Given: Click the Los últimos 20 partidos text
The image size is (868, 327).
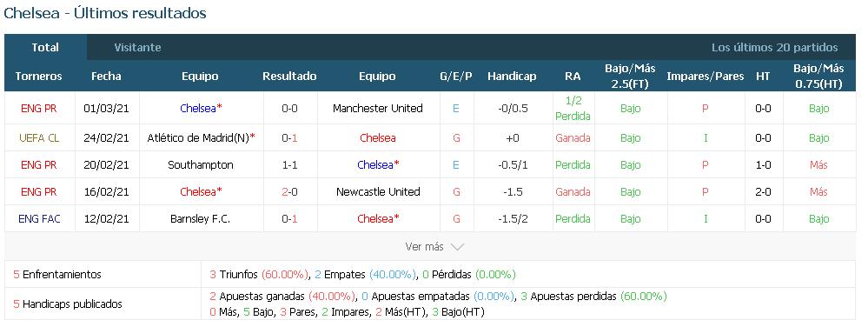Looking at the screenshot, I should pyautogui.click(x=774, y=48).
